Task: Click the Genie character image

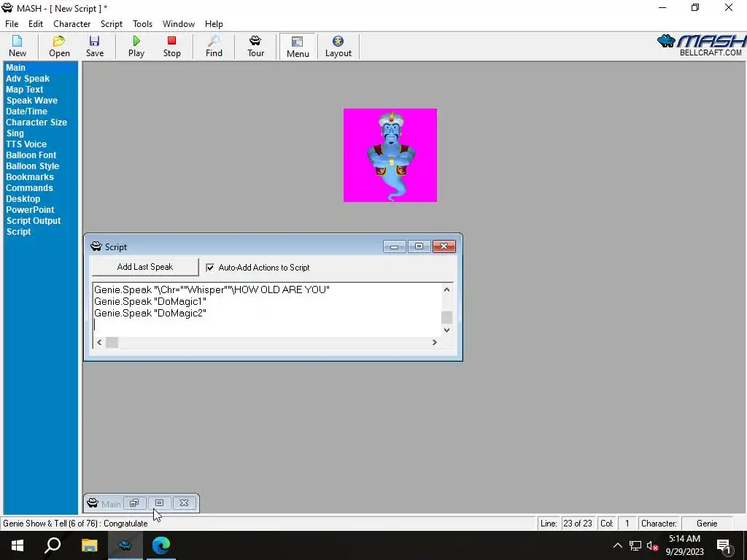Action: click(x=390, y=155)
